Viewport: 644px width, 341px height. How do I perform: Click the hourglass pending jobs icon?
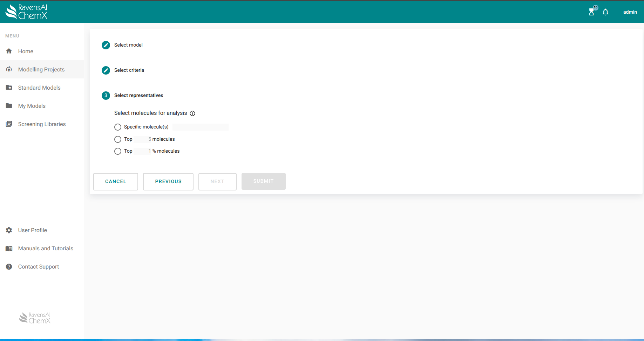point(591,12)
